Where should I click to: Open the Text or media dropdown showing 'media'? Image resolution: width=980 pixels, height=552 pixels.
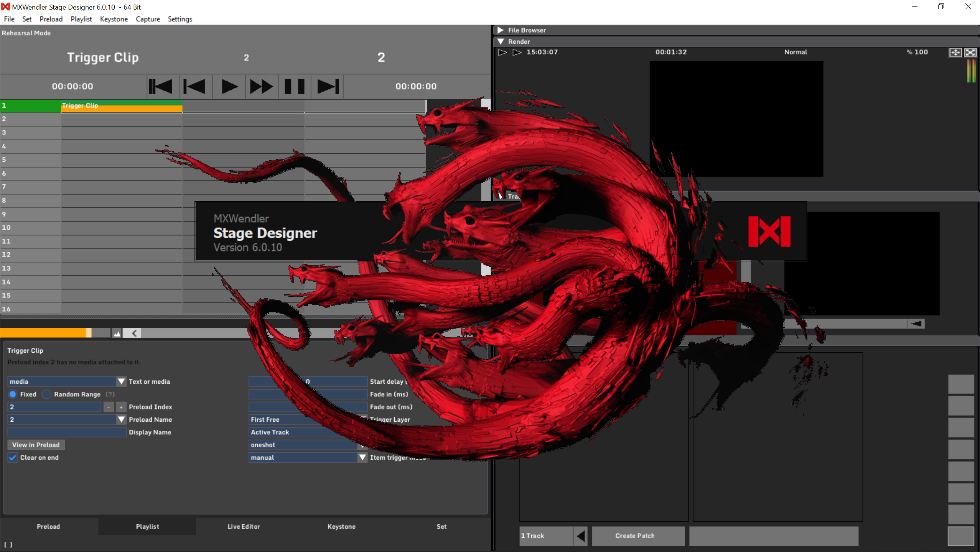[122, 381]
